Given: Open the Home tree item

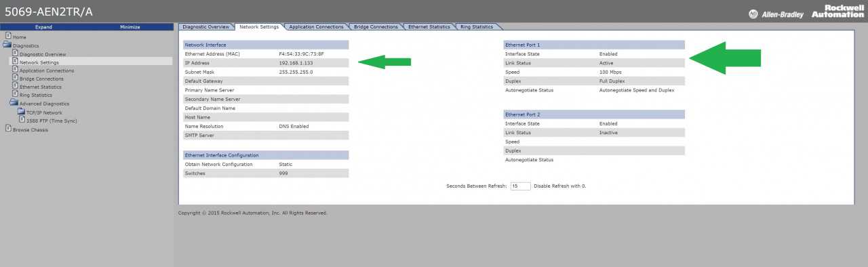Looking at the screenshot, I should pyautogui.click(x=20, y=37).
